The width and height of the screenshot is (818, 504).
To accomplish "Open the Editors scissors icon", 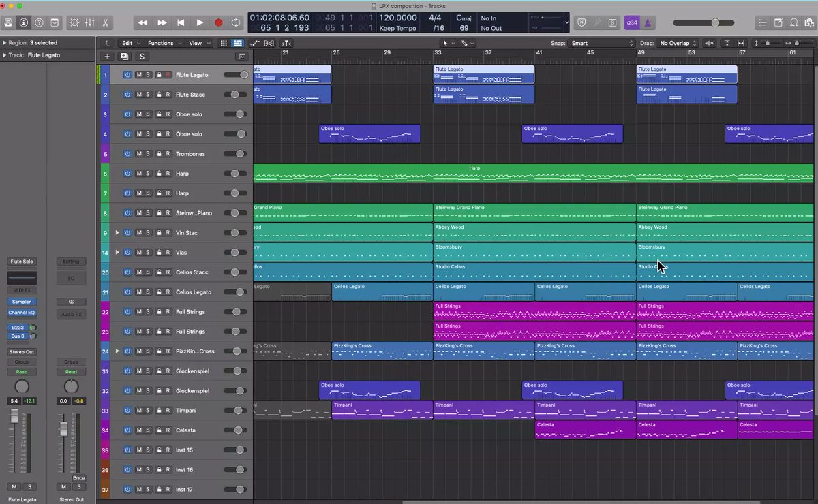I will click(x=106, y=22).
